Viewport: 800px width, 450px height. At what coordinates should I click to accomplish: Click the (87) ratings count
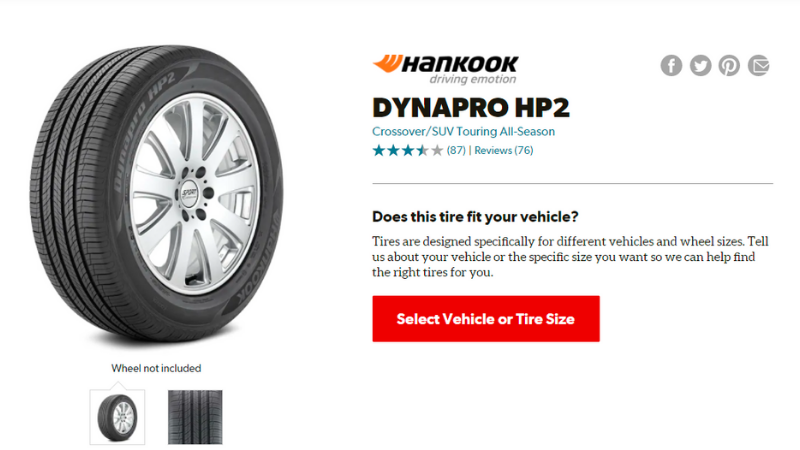(456, 151)
